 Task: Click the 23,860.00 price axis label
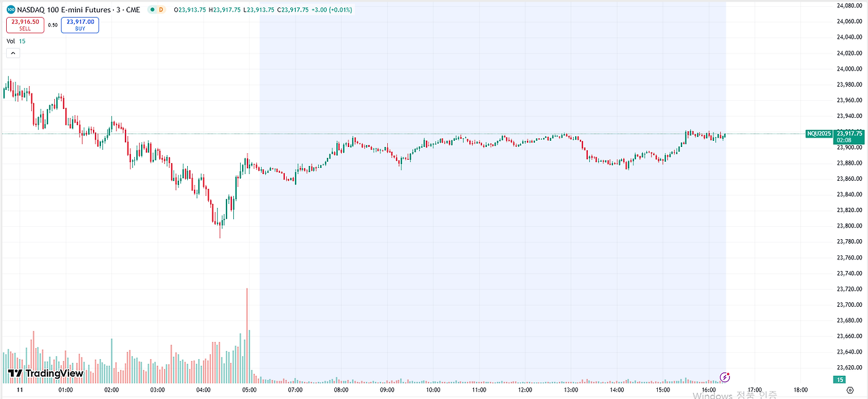850,179
